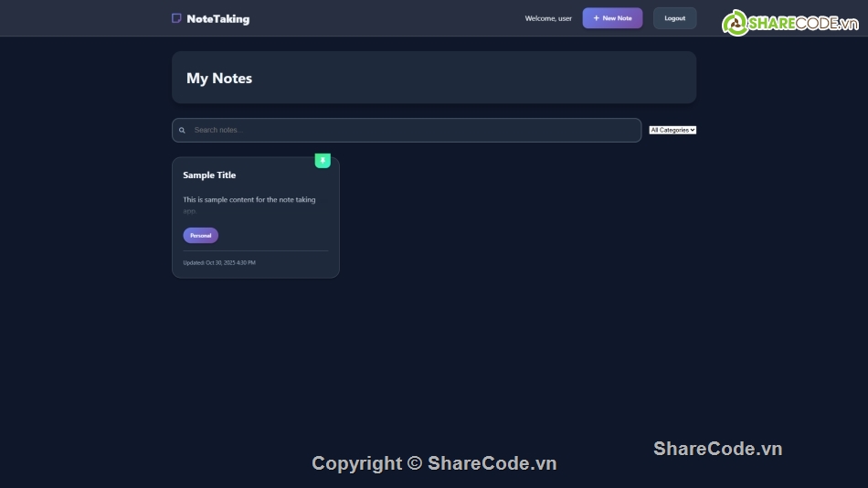Click the search magnifier icon
The height and width of the screenshot is (488, 868).
click(182, 130)
